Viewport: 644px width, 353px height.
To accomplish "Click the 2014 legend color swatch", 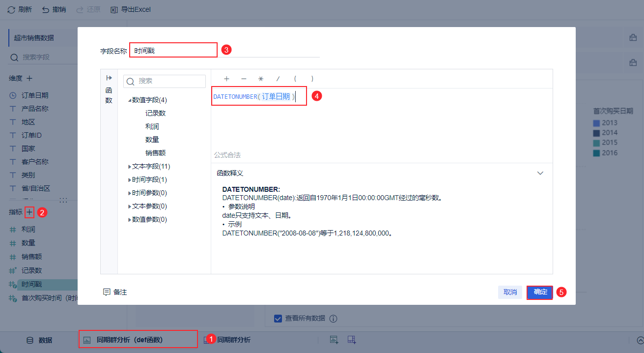I will pyautogui.click(x=596, y=133).
